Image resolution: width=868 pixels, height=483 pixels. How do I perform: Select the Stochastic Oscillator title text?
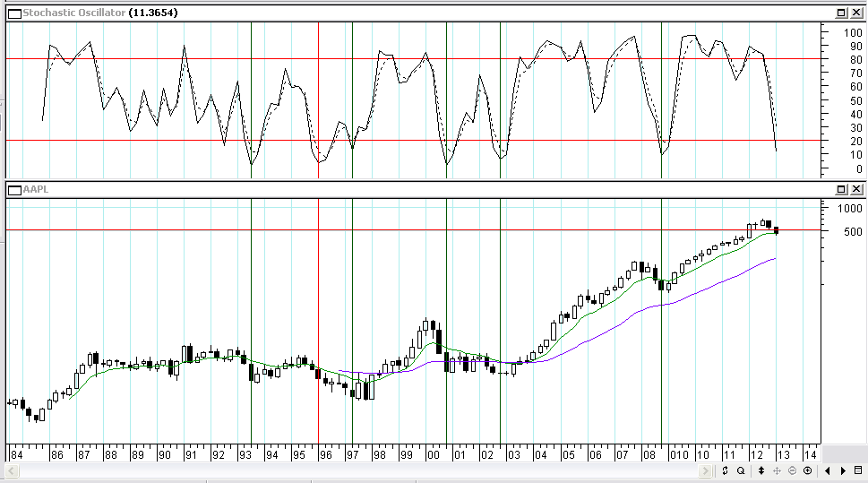(x=74, y=13)
